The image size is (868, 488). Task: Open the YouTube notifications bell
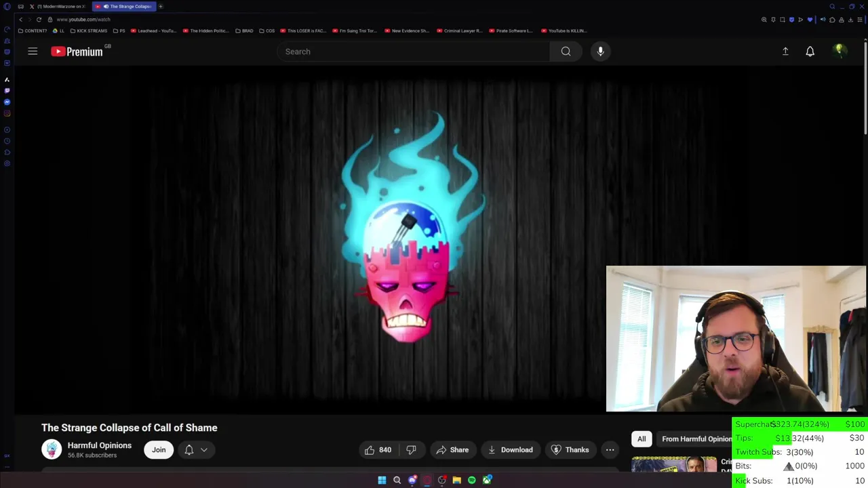pos(810,52)
